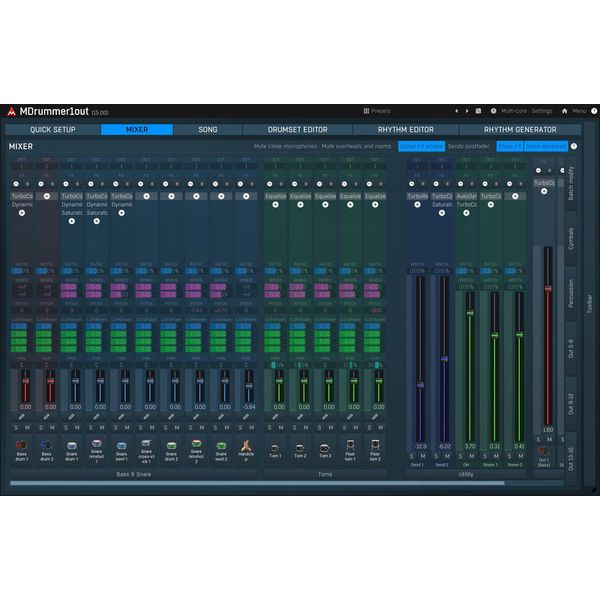
Task: Open the Rhythm Editor tab
Action: [406, 129]
